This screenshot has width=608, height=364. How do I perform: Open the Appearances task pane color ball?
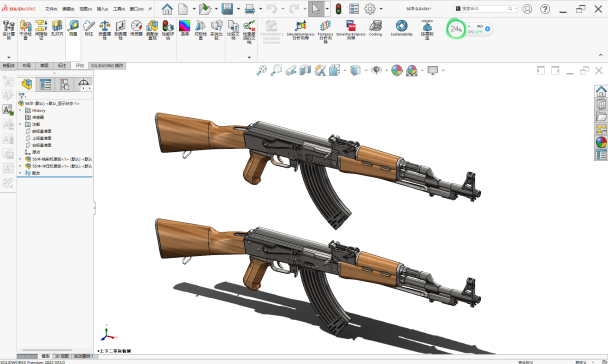coord(601,142)
